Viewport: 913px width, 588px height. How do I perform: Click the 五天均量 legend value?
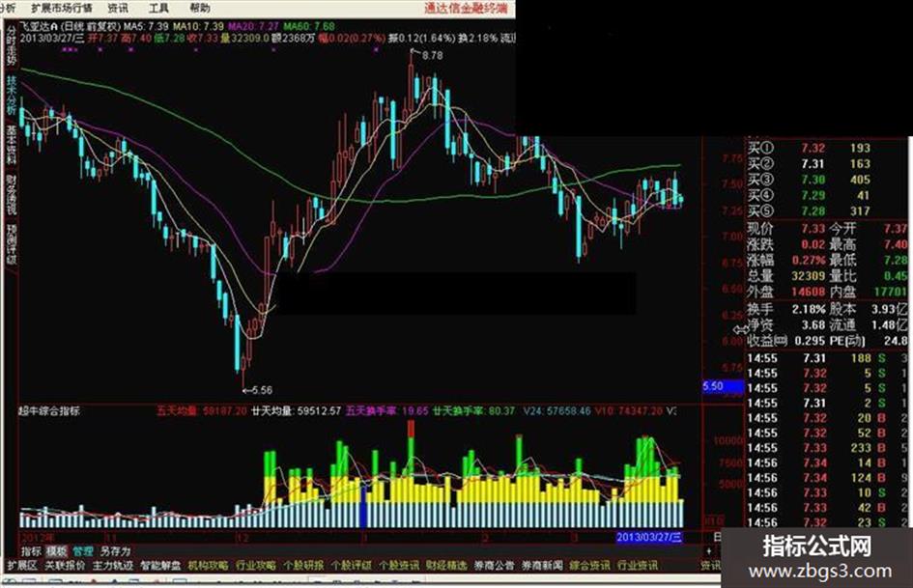pos(202,411)
